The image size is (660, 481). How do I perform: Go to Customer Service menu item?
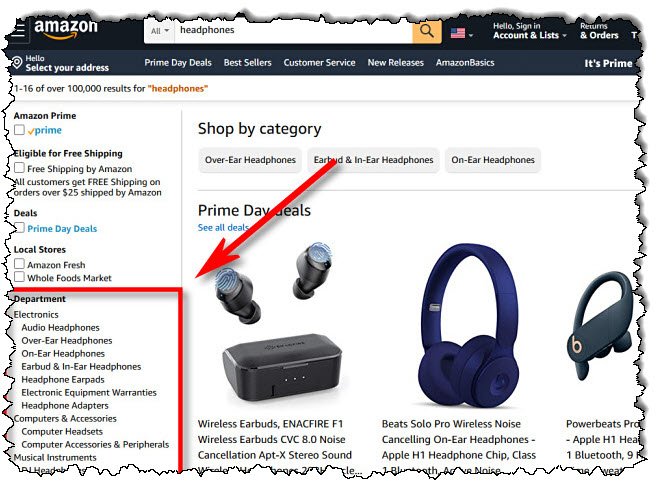(319, 63)
